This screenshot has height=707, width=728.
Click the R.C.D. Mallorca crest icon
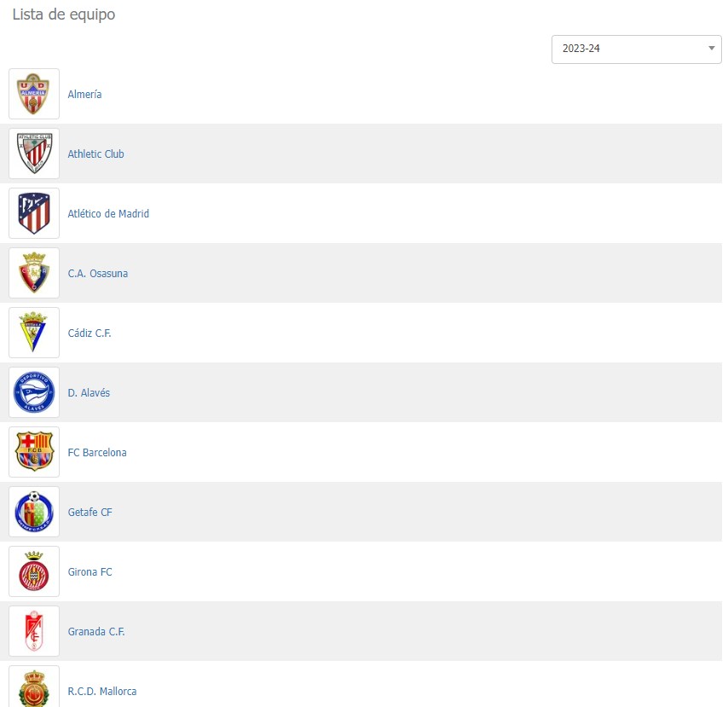(34, 687)
